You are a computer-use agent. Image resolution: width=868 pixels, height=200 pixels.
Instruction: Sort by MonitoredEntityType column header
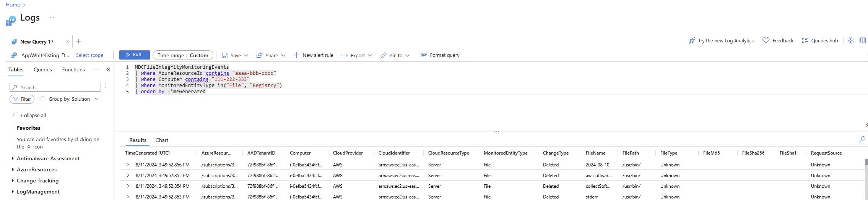tap(506, 153)
